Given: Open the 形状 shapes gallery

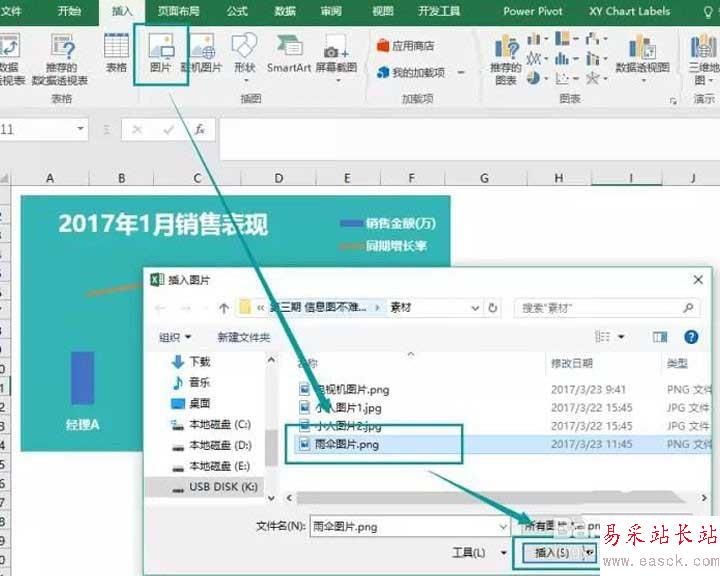Looking at the screenshot, I should pos(245,55).
